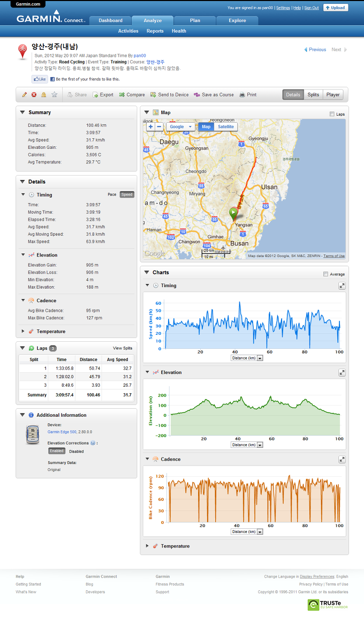Click the Garmin Connect logo

tap(50, 18)
